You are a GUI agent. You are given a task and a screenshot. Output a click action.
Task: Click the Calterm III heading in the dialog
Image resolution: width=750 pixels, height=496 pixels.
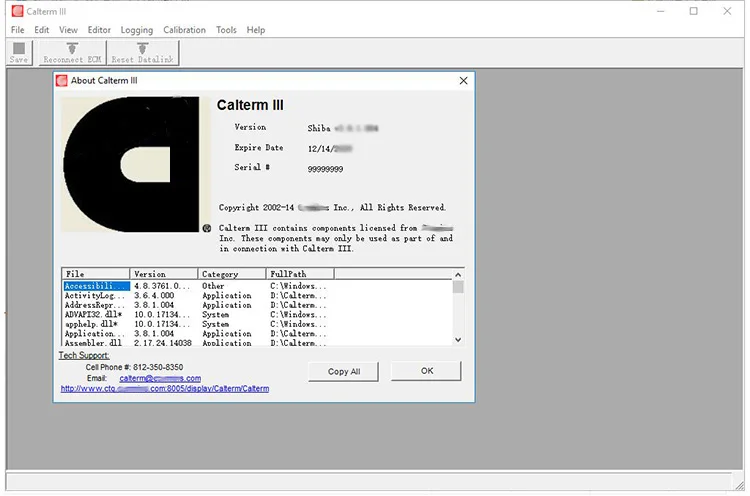pyautogui.click(x=250, y=105)
